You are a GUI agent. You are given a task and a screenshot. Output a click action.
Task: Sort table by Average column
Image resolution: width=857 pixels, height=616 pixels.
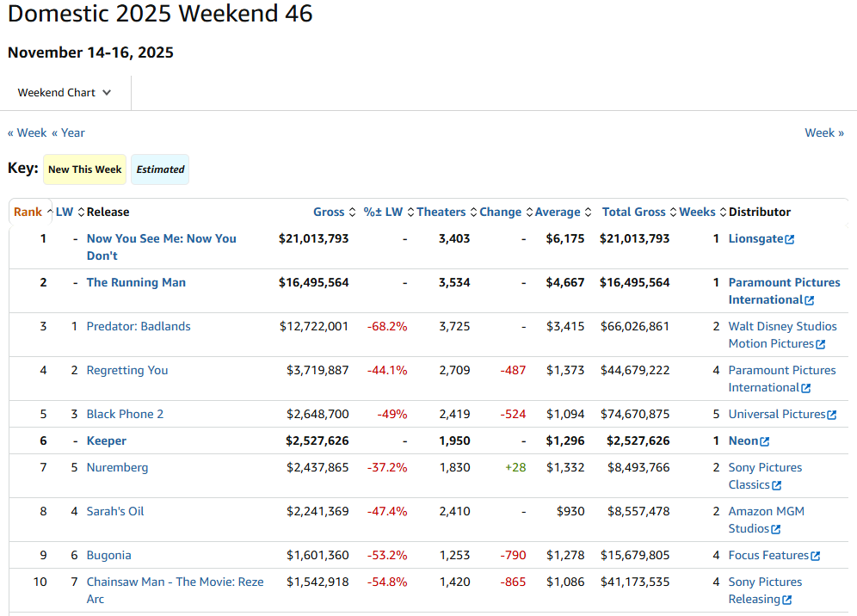[x=558, y=213]
